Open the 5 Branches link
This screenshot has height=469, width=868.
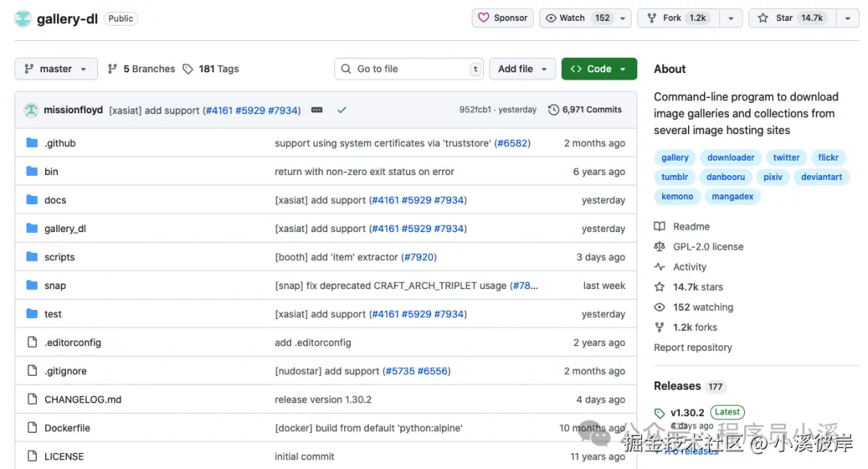(x=141, y=69)
